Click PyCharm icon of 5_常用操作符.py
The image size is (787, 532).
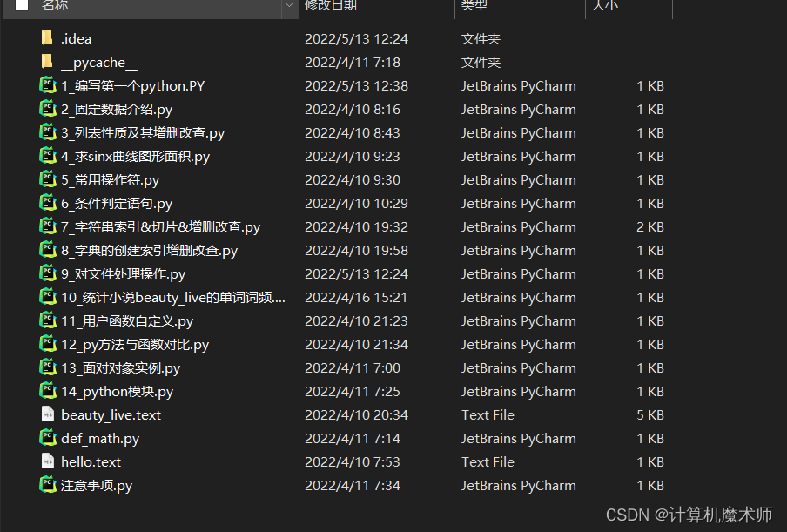(48, 179)
